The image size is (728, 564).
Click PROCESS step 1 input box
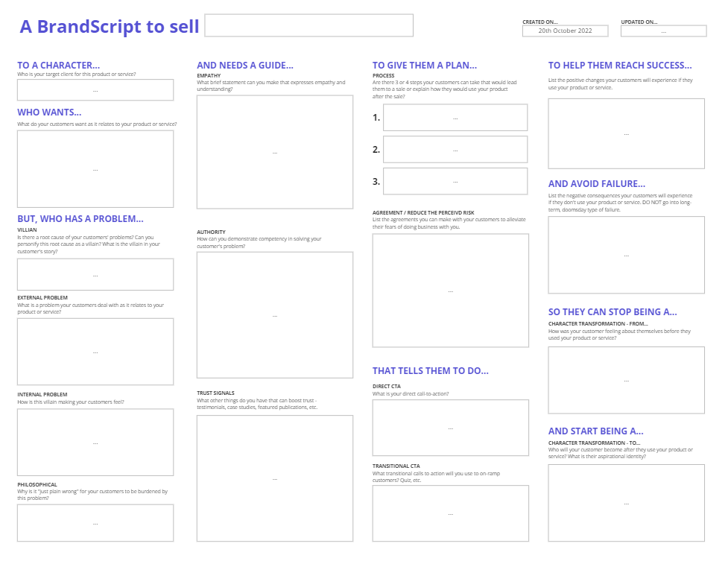pos(455,117)
